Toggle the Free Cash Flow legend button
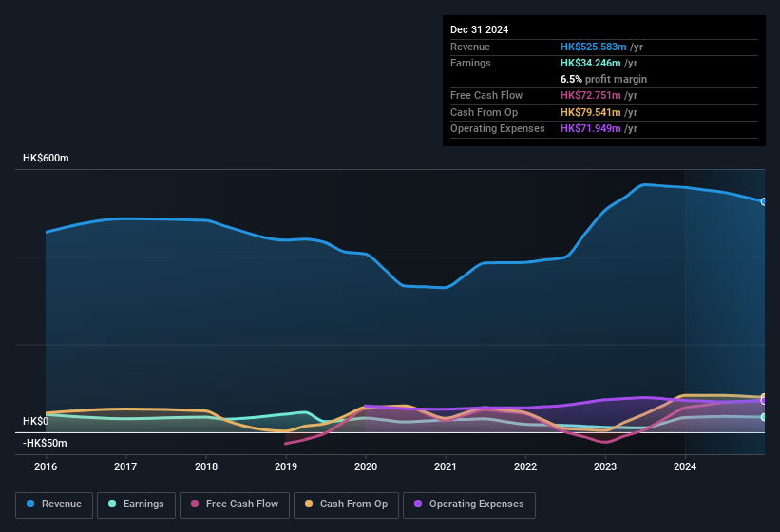Image resolution: width=780 pixels, height=532 pixels. tap(235, 504)
